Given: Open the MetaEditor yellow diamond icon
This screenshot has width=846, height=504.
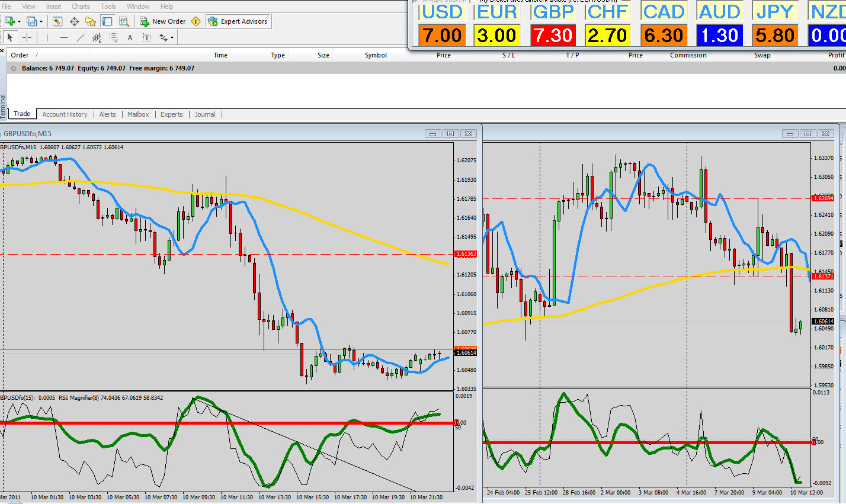Looking at the screenshot, I should [x=196, y=21].
